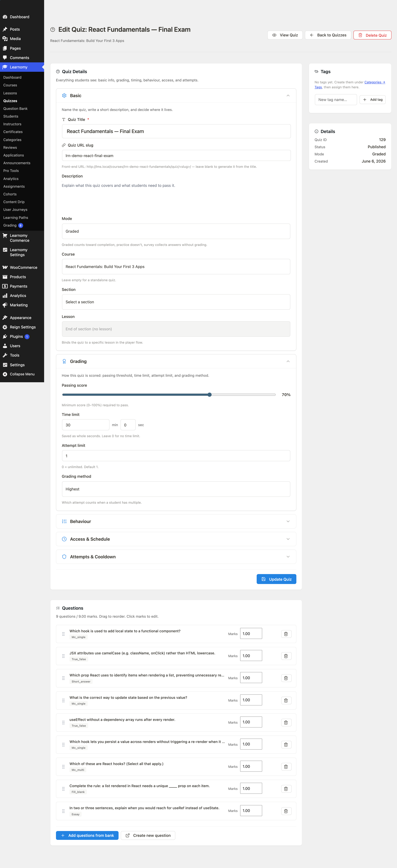This screenshot has height=868, width=397.
Task: Delete the 'JSX attributes use camelCase' question
Action: 286,656
